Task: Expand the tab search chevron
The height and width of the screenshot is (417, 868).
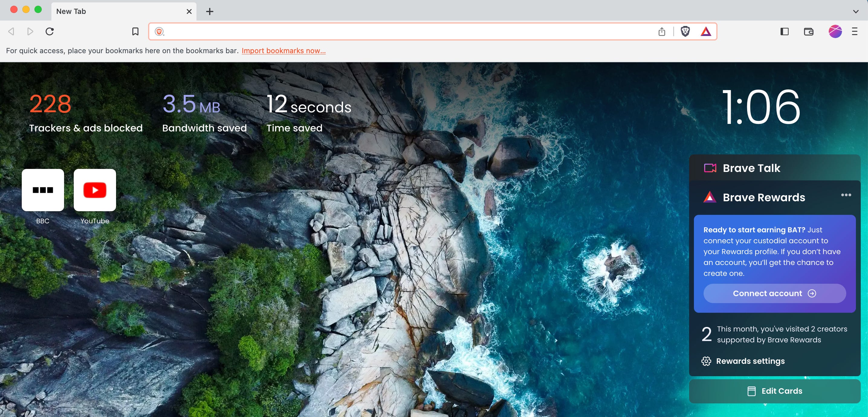Action: (x=856, y=11)
